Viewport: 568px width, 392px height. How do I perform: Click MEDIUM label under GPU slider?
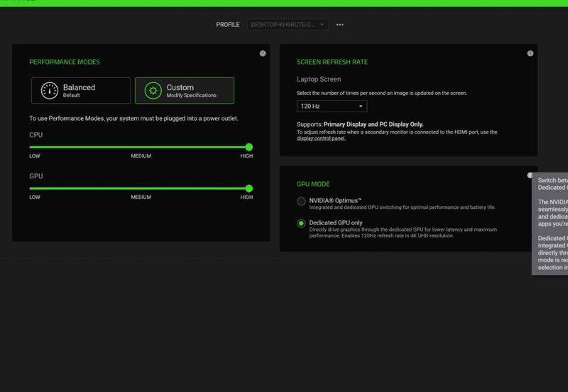tap(141, 197)
